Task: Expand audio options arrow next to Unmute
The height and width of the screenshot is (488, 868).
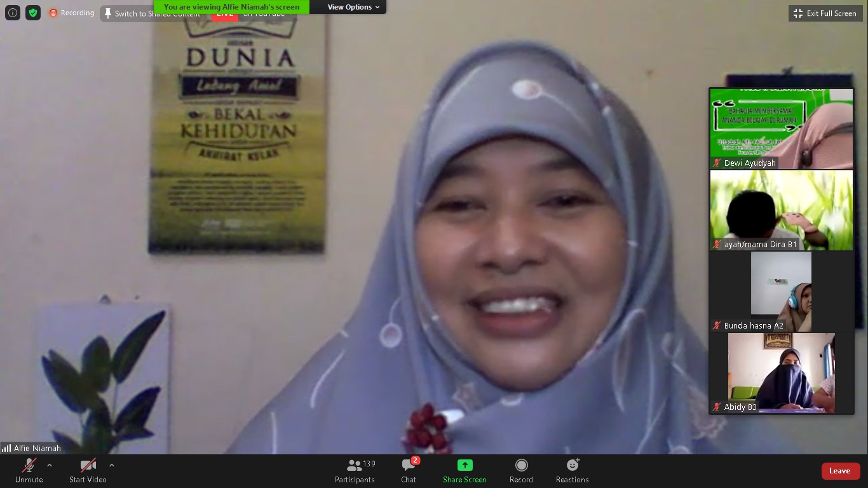Action: (50, 465)
